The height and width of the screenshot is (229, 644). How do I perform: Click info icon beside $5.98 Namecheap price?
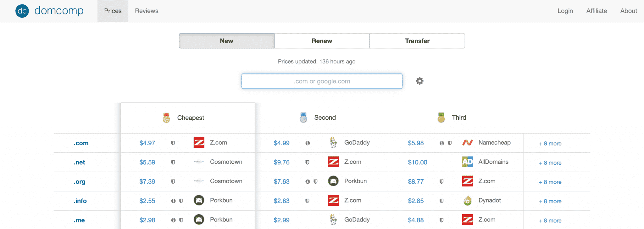coord(442,143)
